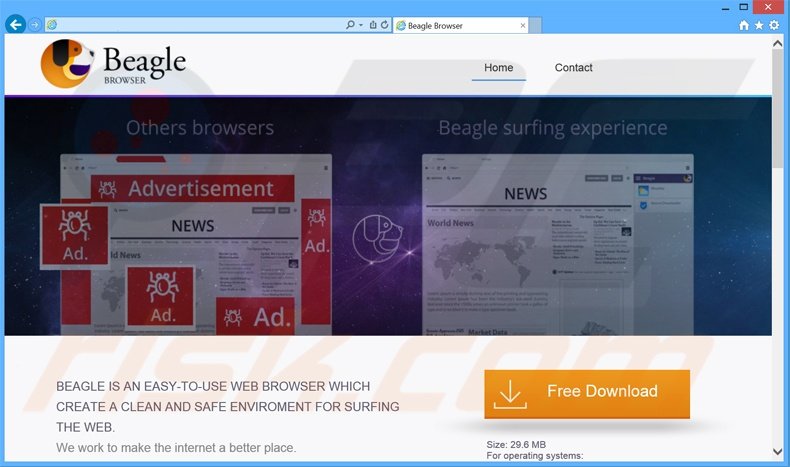Click the download arrow icon on orange button
790x467 pixels.
coord(510,394)
